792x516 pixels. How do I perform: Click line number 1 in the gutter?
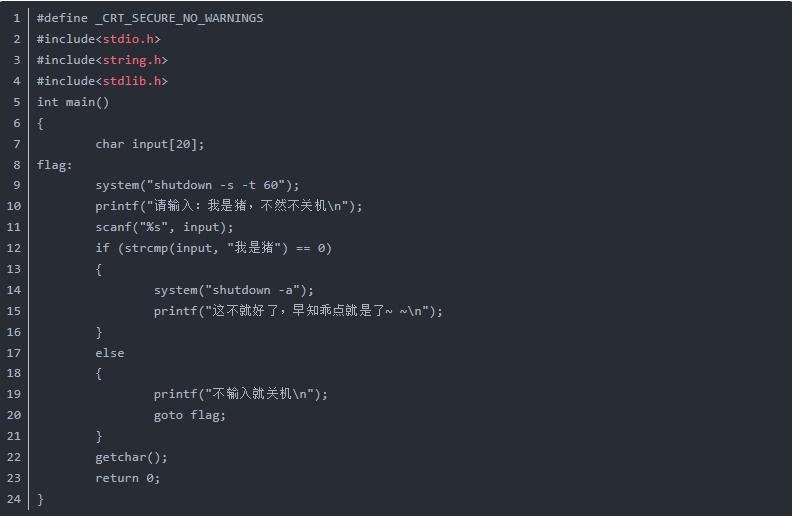coord(16,18)
